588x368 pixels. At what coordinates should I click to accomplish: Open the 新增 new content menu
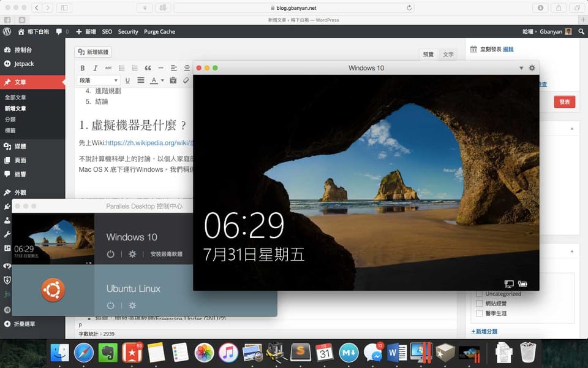point(86,31)
